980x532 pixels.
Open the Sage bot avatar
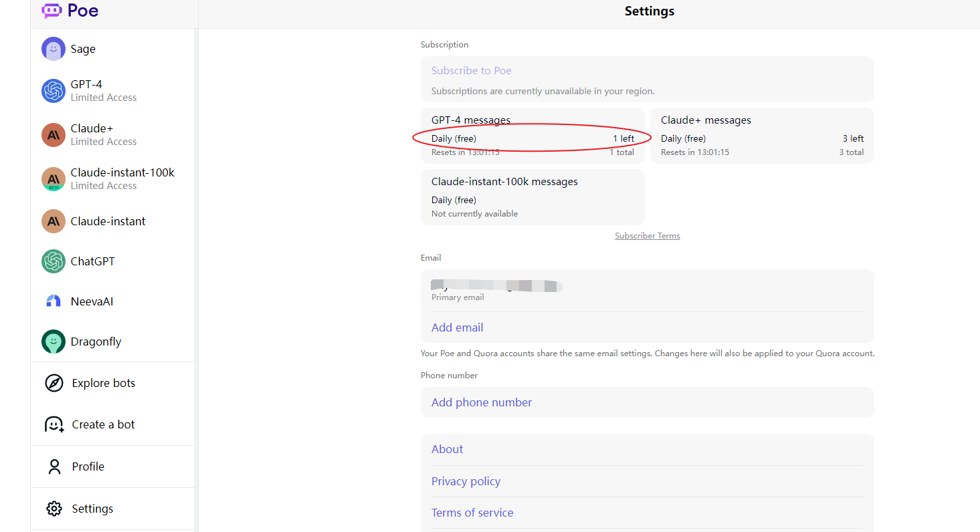[x=54, y=49]
